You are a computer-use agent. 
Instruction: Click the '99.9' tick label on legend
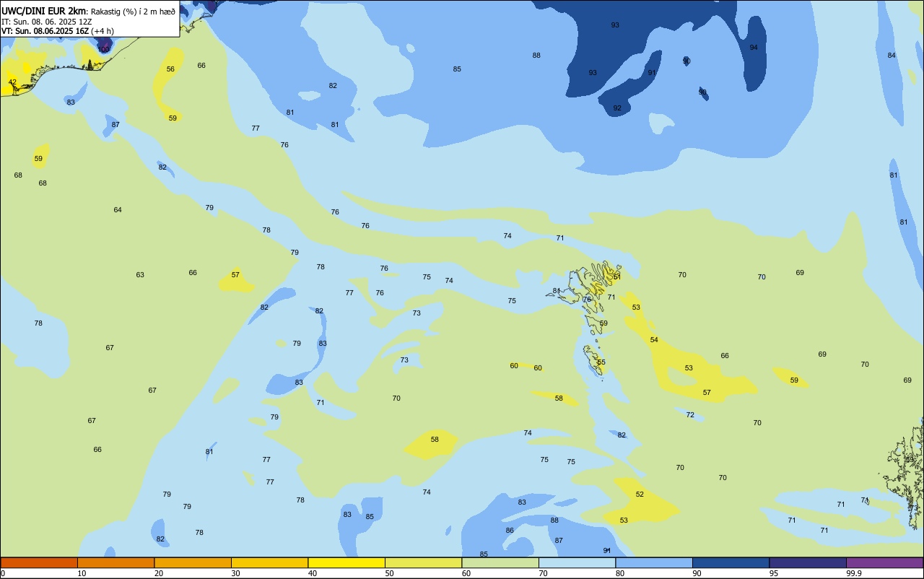(x=854, y=573)
